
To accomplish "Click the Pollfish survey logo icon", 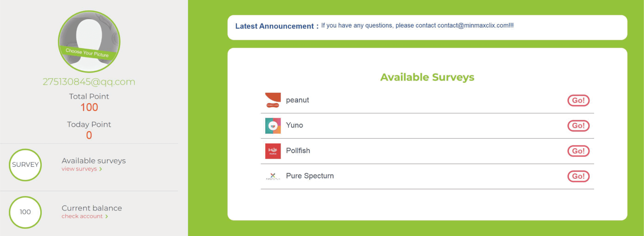I will (273, 151).
